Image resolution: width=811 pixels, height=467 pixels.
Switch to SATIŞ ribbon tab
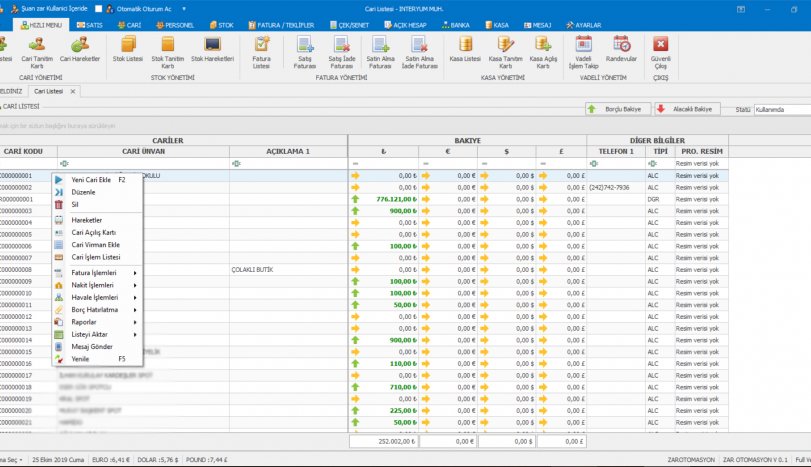[x=89, y=25]
